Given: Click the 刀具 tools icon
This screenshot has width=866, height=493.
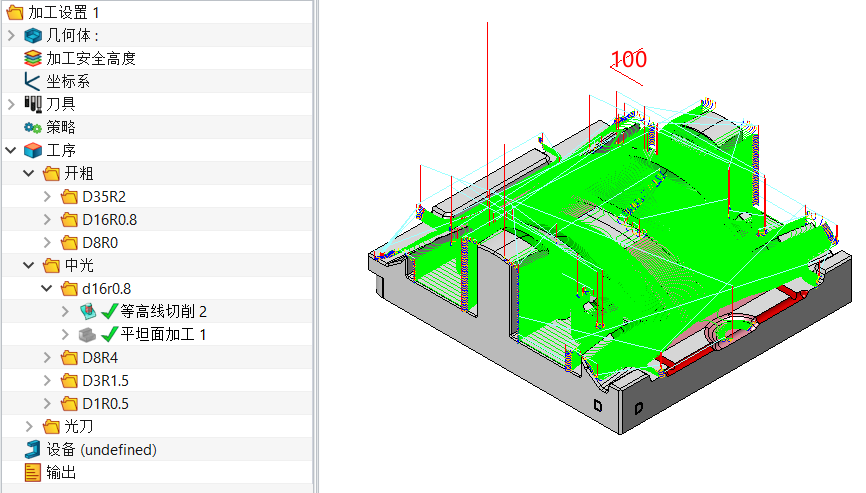Looking at the screenshot, I should click(33, 104).
